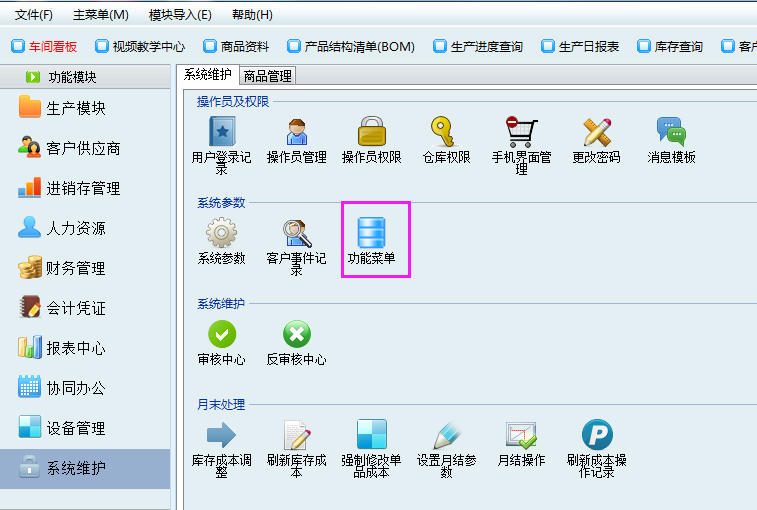
Task: Open the 模块导入(E) menu
Action: click(180, 15)
